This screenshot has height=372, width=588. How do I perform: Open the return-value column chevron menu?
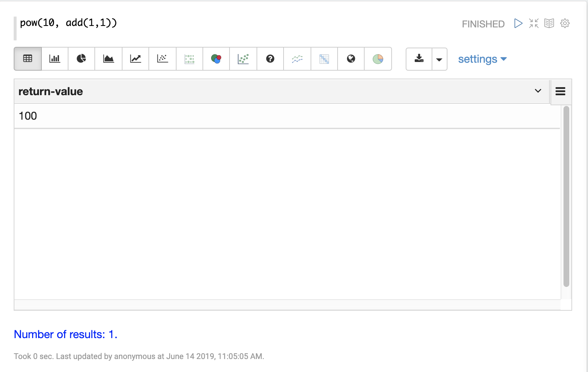pyautogui.click(x=538, y=91)
